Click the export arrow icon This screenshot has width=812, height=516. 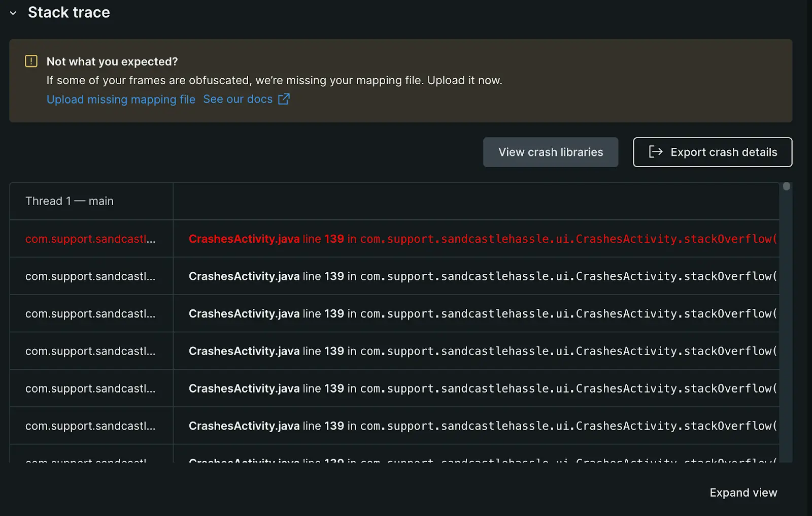(655, 152)
